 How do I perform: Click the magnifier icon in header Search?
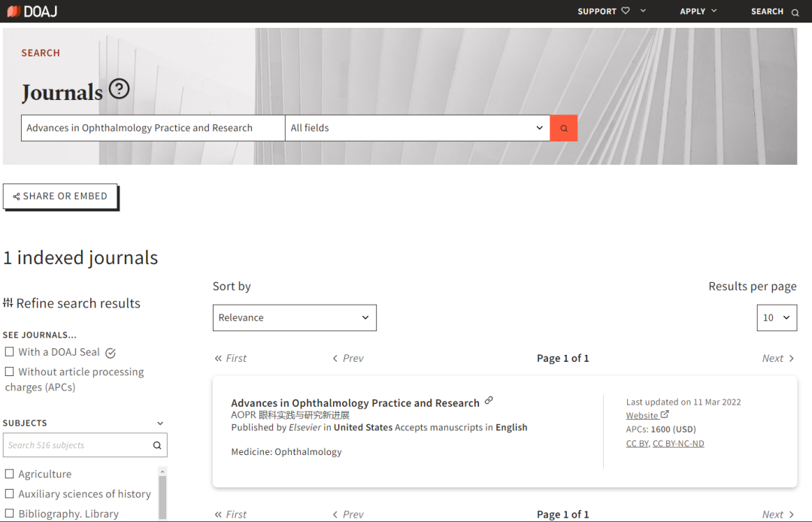coord(795,12)
